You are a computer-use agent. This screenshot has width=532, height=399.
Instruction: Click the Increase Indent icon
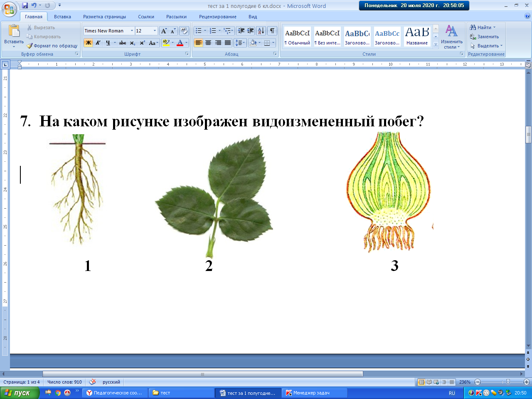251,31
